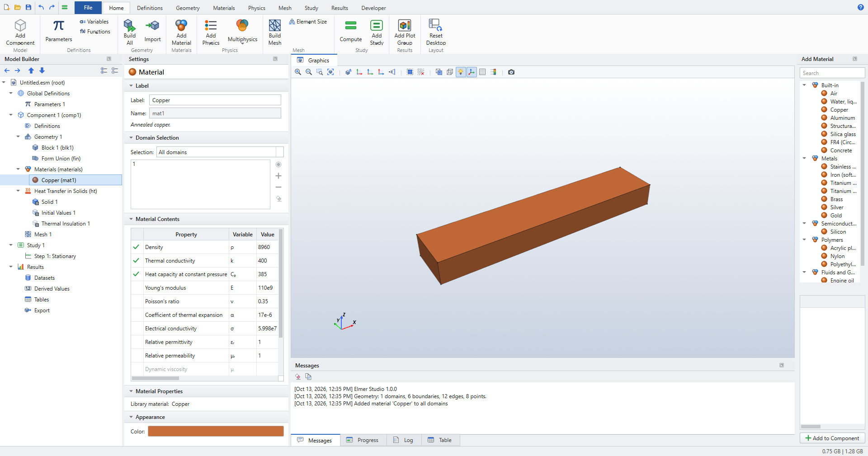This screenshot has width=868, height=456.
Task: Toggle the grid display button
Action: coord(482,72)
